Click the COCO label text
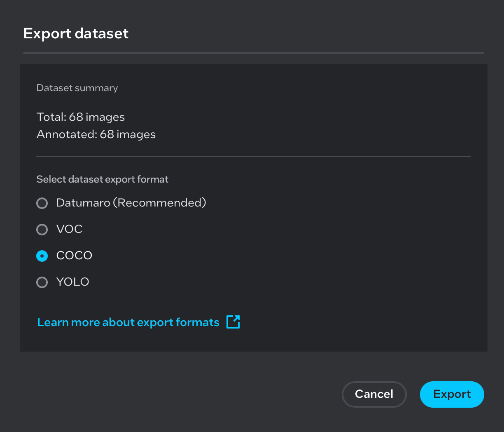The image size is (504, 432). [74, 256]
